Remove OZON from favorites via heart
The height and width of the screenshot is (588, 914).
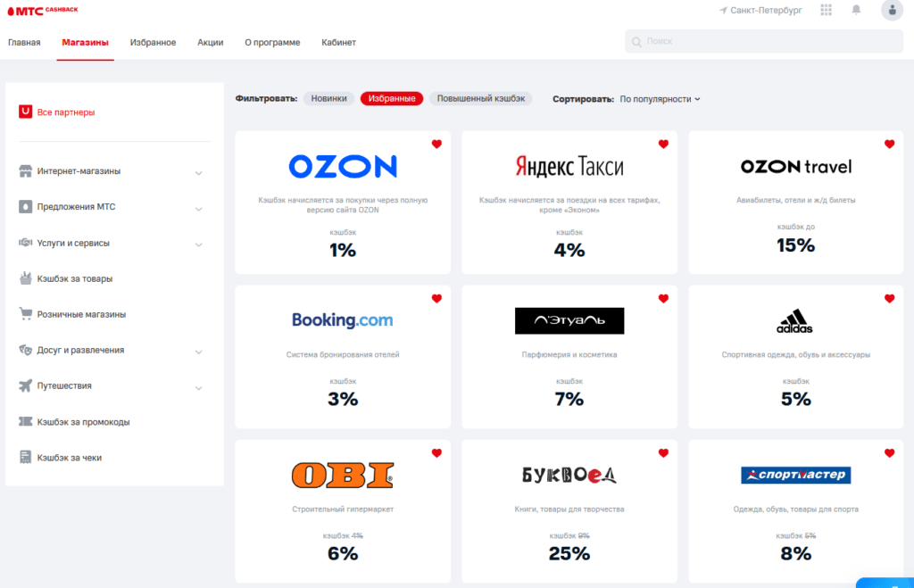click(436, 144)
